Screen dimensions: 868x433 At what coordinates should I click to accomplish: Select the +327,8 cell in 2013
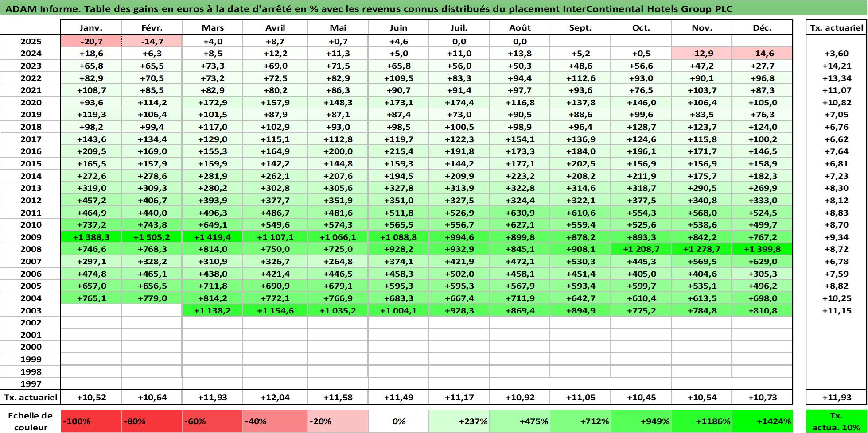pos(398,188)
